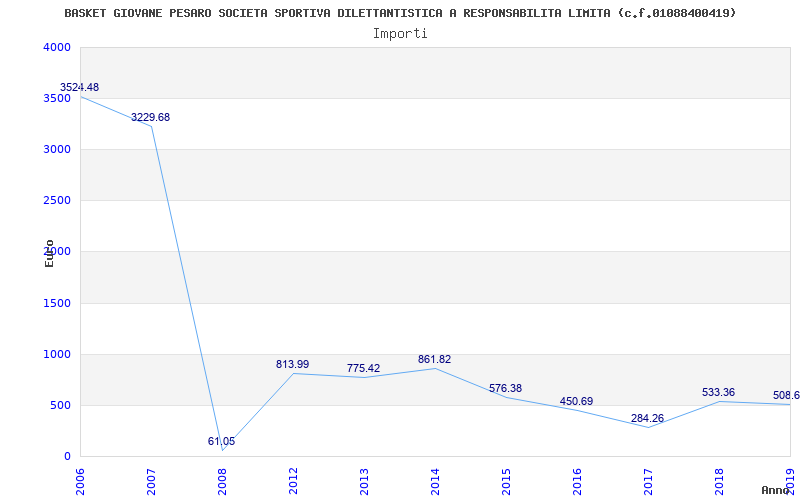
Task: Click the x-axis year 2008 label
Action: coord(222,482)
